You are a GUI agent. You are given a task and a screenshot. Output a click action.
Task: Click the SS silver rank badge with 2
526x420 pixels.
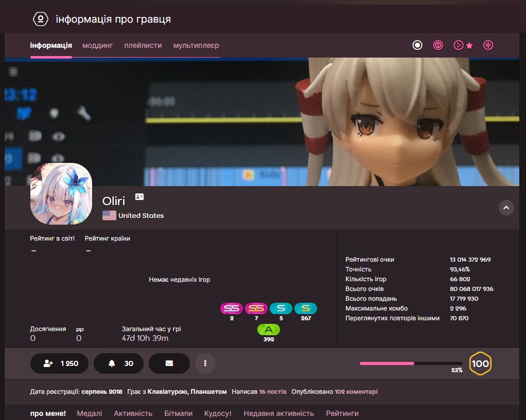[232, 308]
